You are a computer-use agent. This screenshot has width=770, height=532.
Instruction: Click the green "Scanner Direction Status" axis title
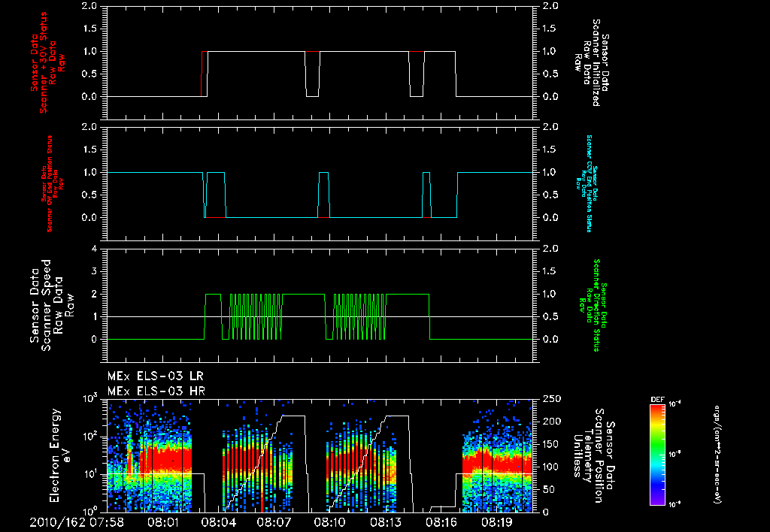[x=596, y=305]
